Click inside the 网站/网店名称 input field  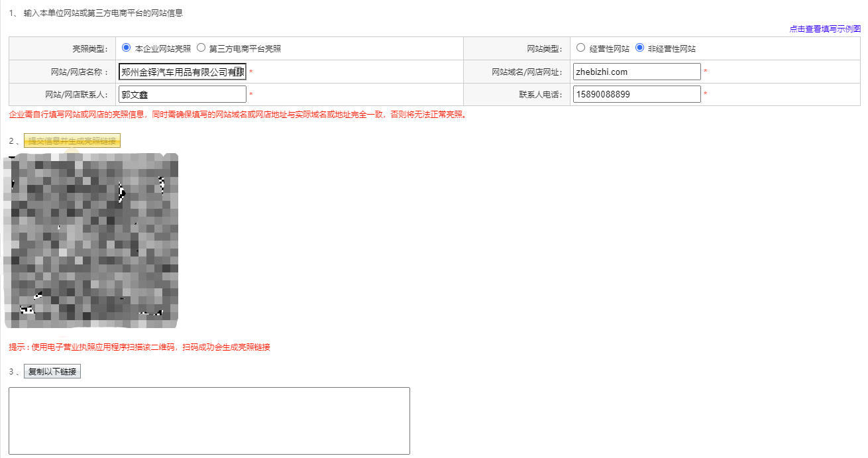(x=182, y=71)
